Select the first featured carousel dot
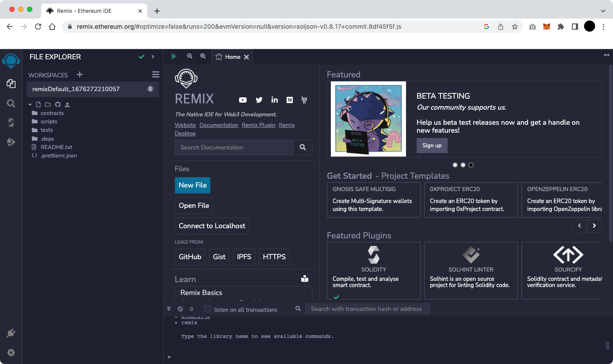This screenshot has height=364, width=613. (455, 165)
